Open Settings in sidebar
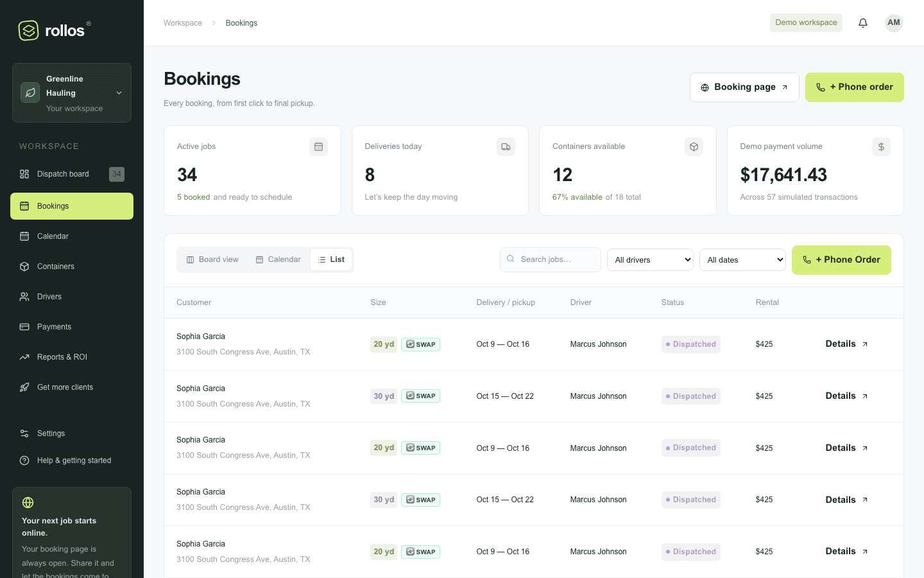 [72, 433]
